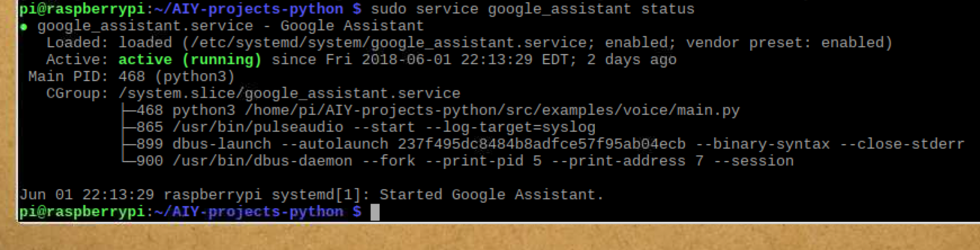Click the Main PID 468 value
Screen dimensions: 980x250
[x=131, y=77]
